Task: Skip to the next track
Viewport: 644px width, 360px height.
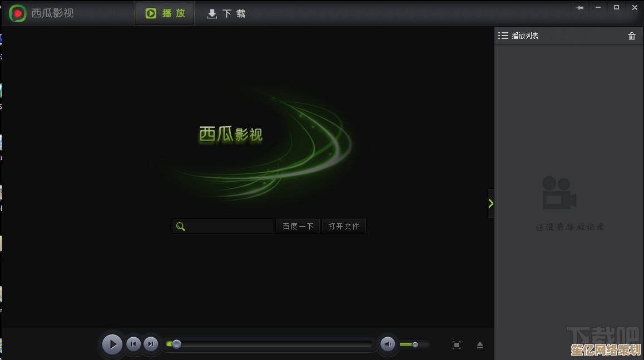Action: 151,344
